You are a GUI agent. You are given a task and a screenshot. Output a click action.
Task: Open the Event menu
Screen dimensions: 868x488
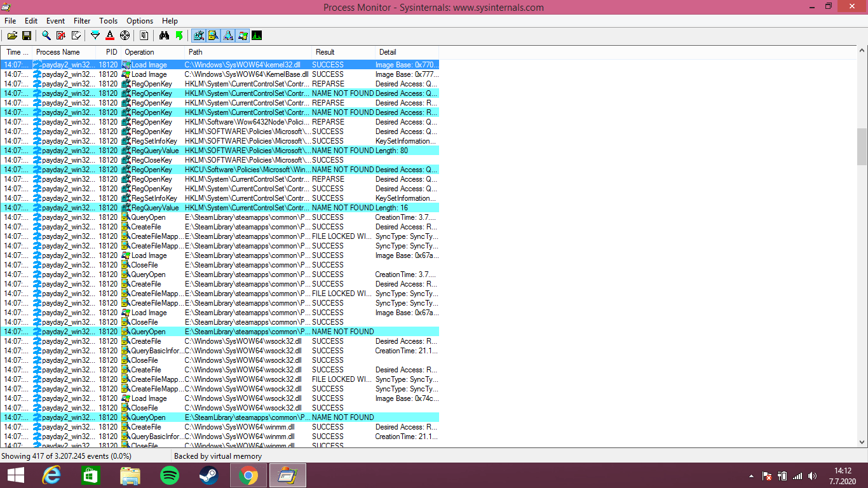pos(56,21)
